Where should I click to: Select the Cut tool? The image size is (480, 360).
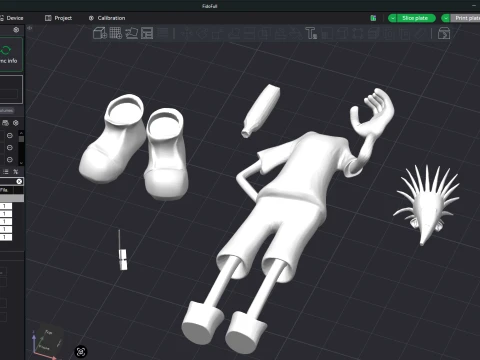point(249,33)
